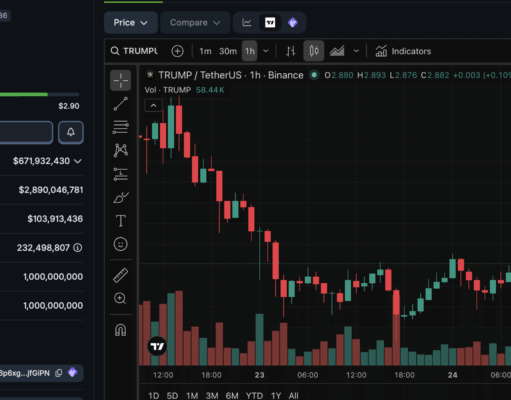The width and height of the screenshot is (511, 400).
Task: Open the Fibonacci retracement tool
Action: 120,127
